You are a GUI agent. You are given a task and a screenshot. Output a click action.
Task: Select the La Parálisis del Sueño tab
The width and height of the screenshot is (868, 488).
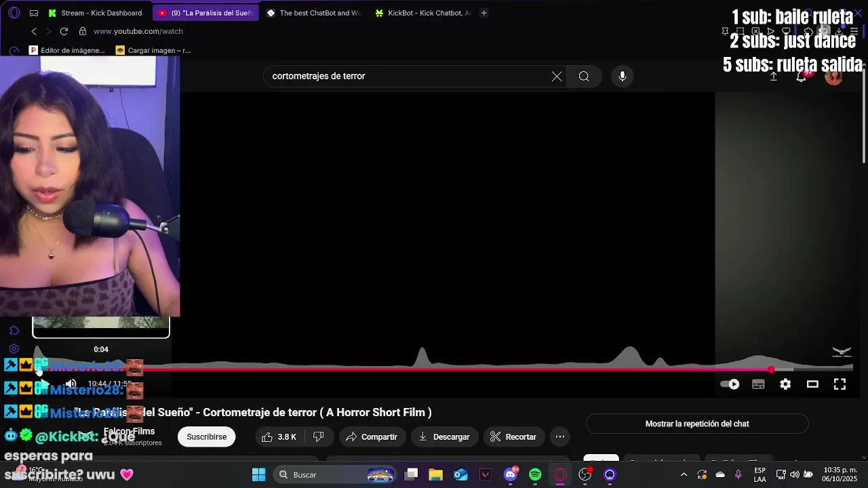[205, 13]
